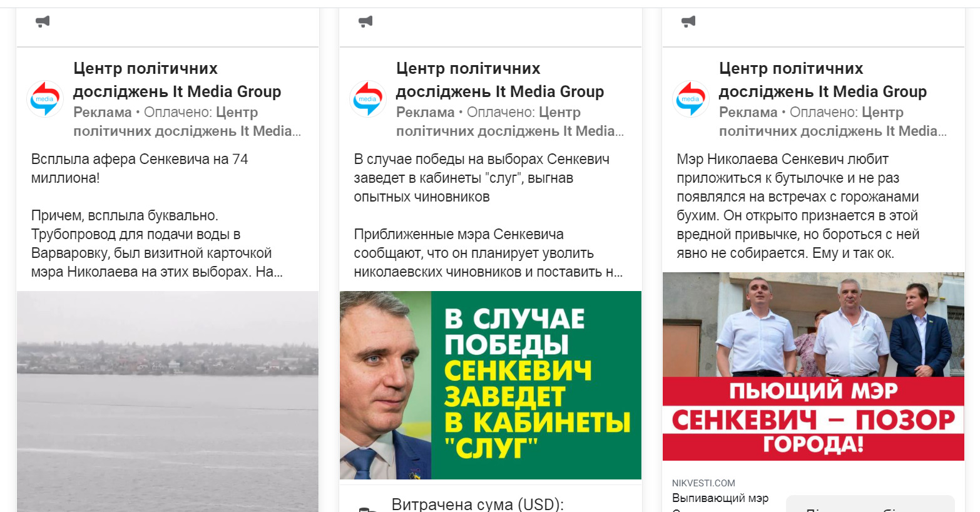980x512 pixels.
Task: Click the truncated payer name in third ad's Оплачено line
Action: point(833,122)
